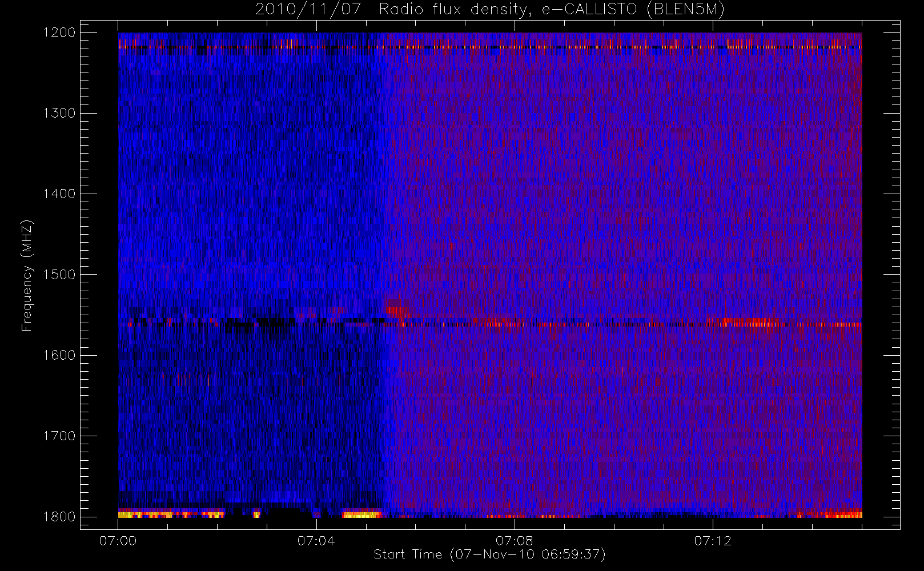Click the 1400 frequency tick label
Screen dimensions: 924x571
click(x=59, y=194)
